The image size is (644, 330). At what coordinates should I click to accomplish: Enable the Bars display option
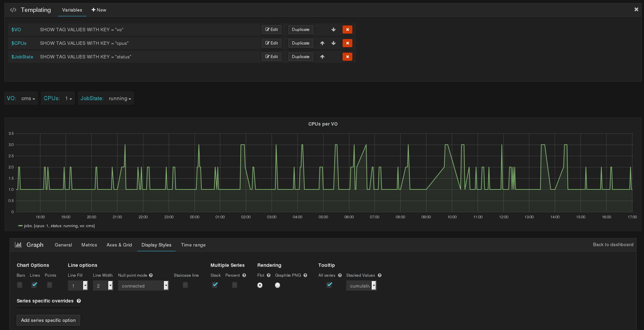pos(19,285)
